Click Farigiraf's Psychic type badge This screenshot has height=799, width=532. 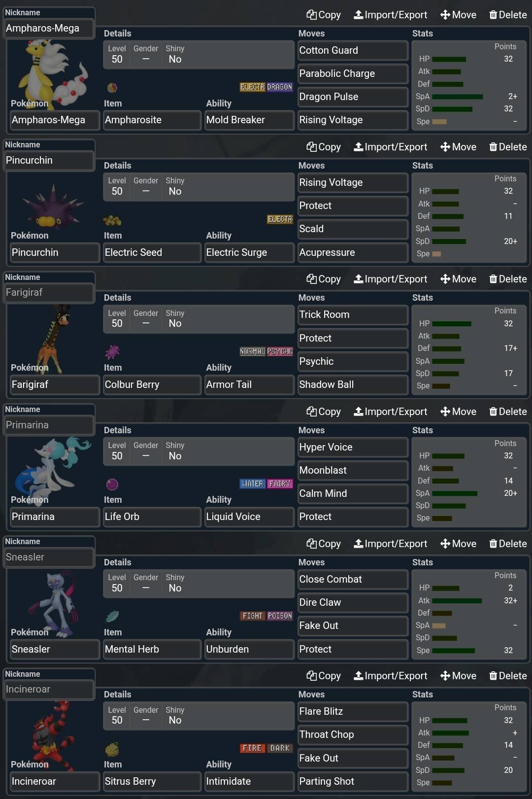click(x=280, y=351)
